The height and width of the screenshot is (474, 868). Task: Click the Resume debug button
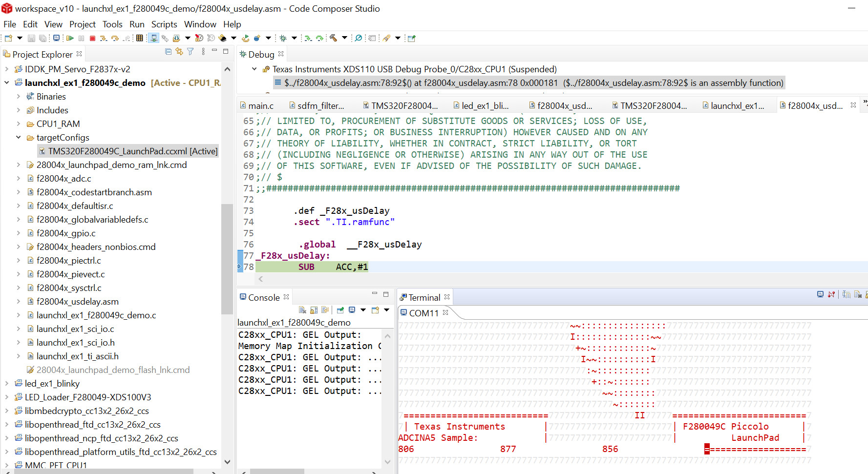tap(70, 38)
